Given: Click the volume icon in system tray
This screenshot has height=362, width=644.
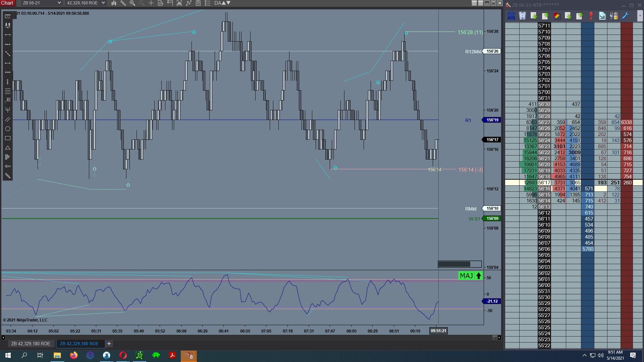Looking at the screenshot, I should tap(600, 355).
